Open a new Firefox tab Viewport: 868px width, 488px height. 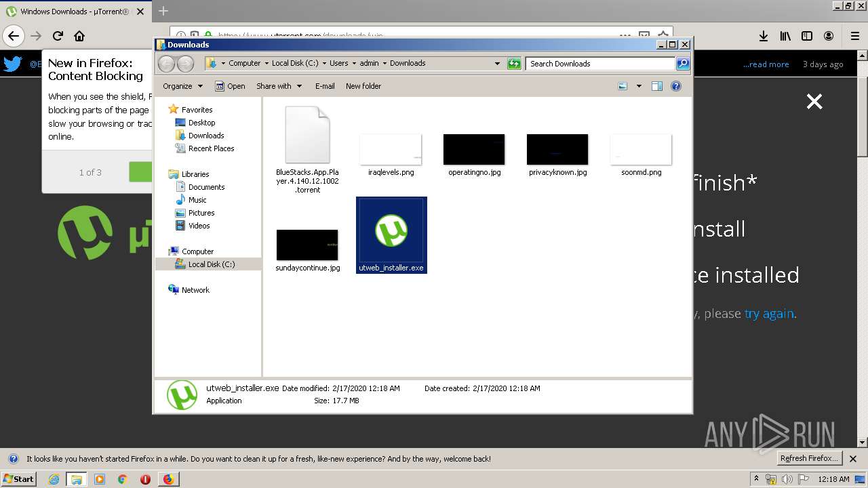point(163,11)
